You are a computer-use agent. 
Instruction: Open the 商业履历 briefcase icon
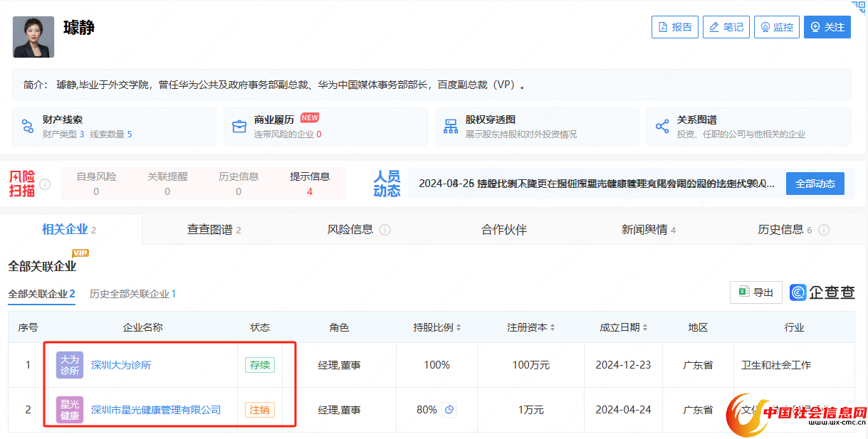(239, 127)
